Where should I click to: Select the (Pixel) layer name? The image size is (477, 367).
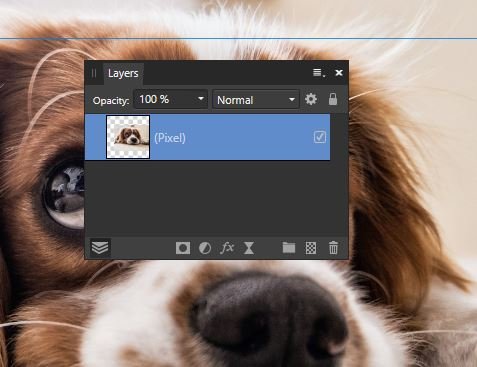170,138
